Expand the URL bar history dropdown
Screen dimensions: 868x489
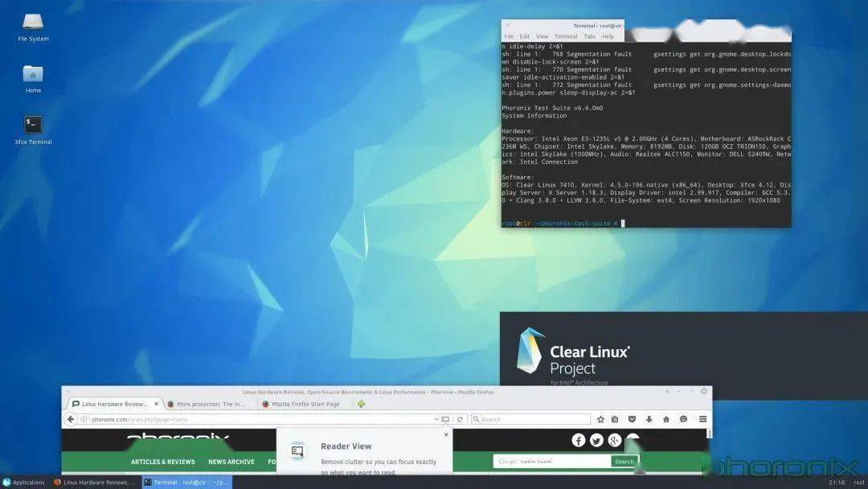(x=436, y=419)
